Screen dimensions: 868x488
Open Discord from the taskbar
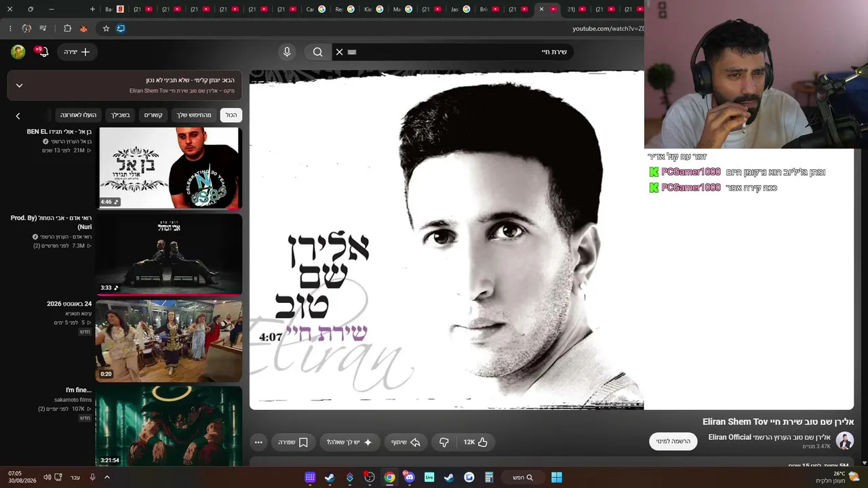click(409, 477)
